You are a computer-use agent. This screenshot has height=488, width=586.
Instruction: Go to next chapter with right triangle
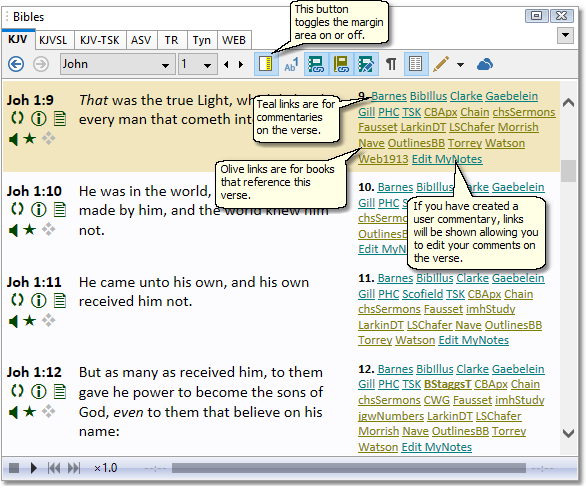pyautogui.click(x=241, y=65)
